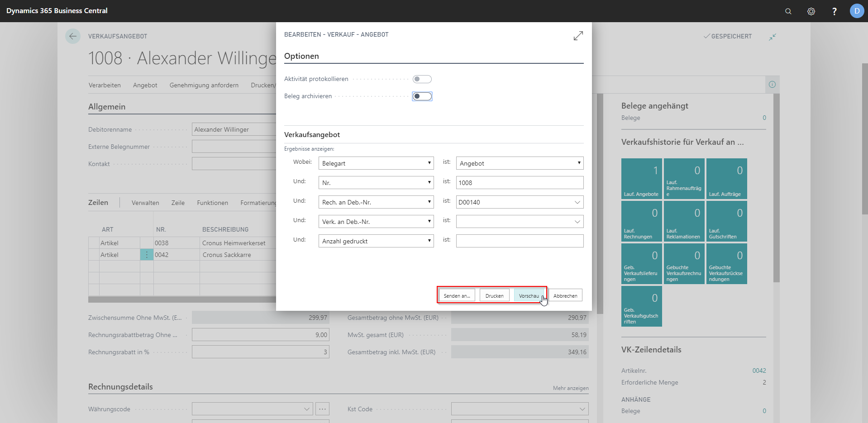Open row options for Cronus Sackkarre line
Viewport: 868px width, 423px height.
tap(147, 255)
